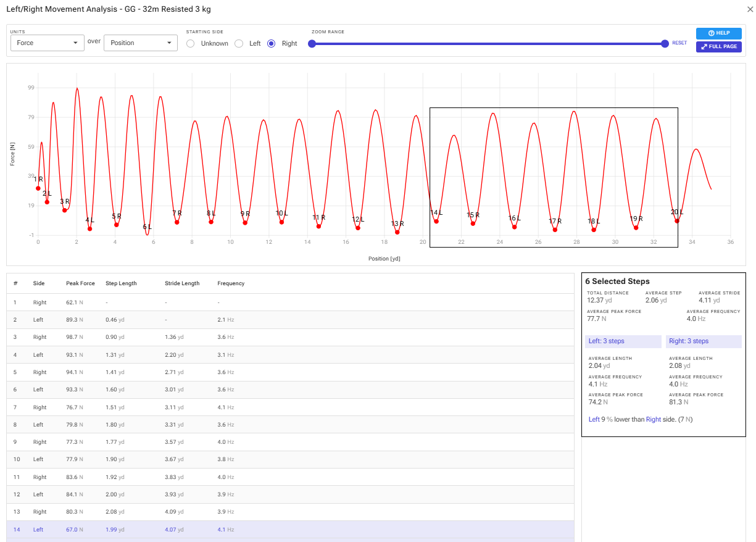Click the right zoom range slider handle

(665, 43)
